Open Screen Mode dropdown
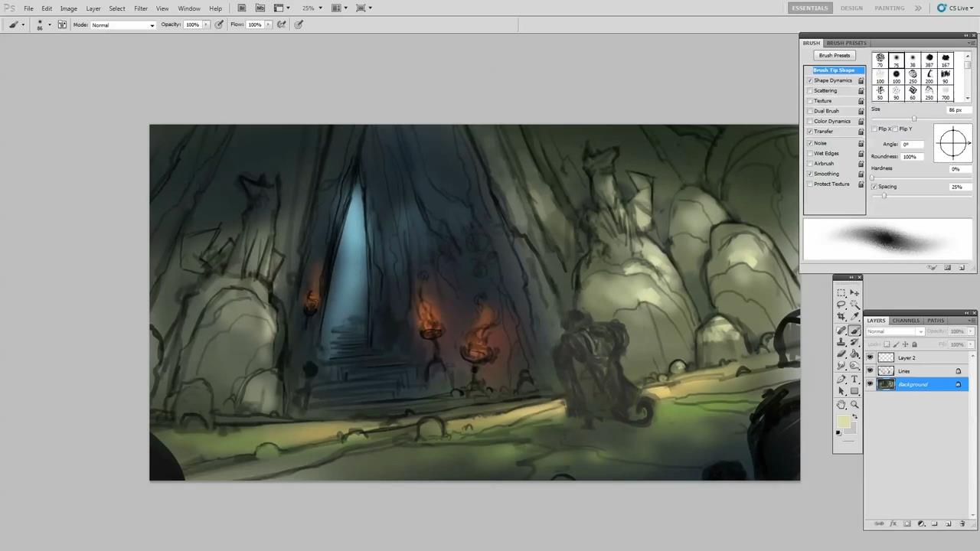The width and height of the screenshot is (980, 551). coord(364,8)
